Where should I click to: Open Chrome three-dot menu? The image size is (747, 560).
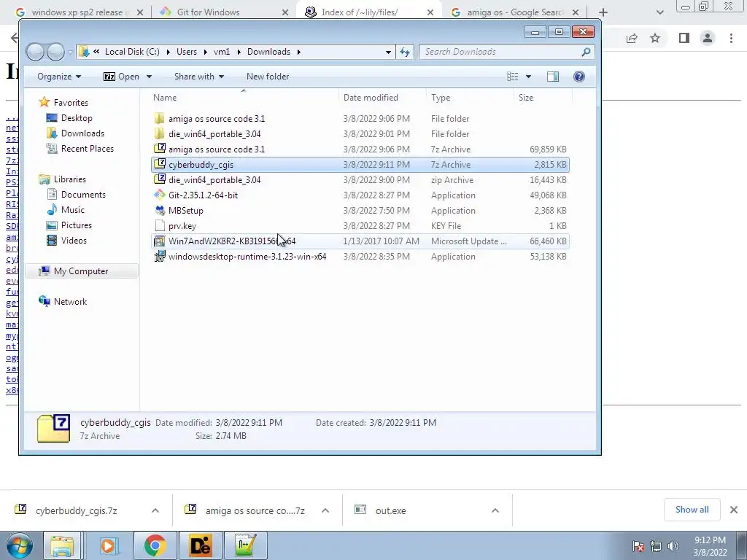point(731,38)
